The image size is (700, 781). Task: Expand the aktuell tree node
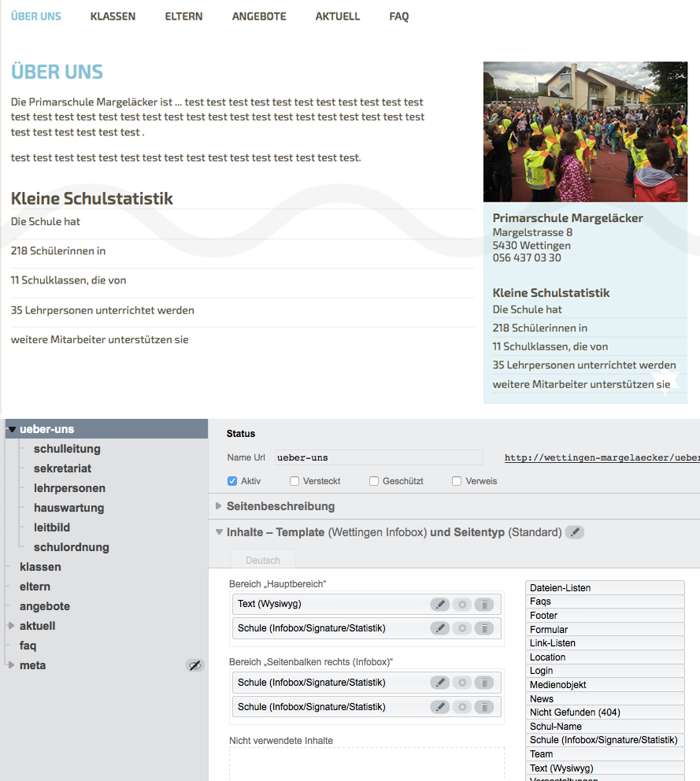point(11,626)
